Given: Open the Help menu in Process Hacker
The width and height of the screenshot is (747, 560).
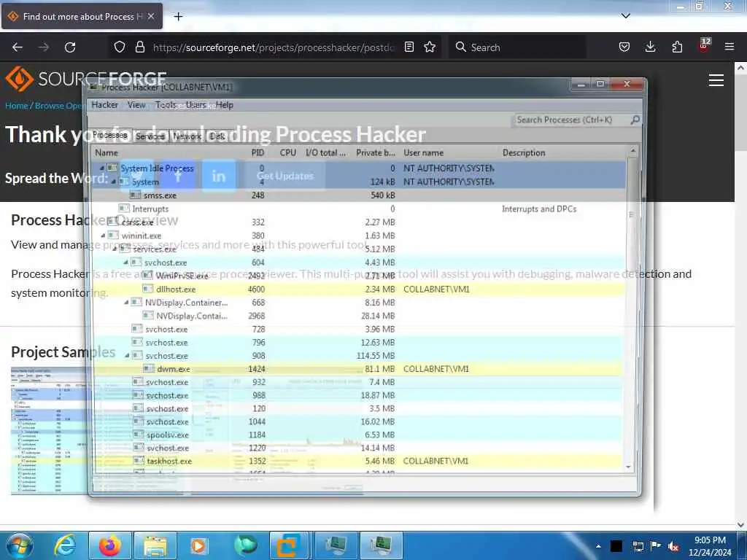Looking at the screenshot, I should (225, 105).
